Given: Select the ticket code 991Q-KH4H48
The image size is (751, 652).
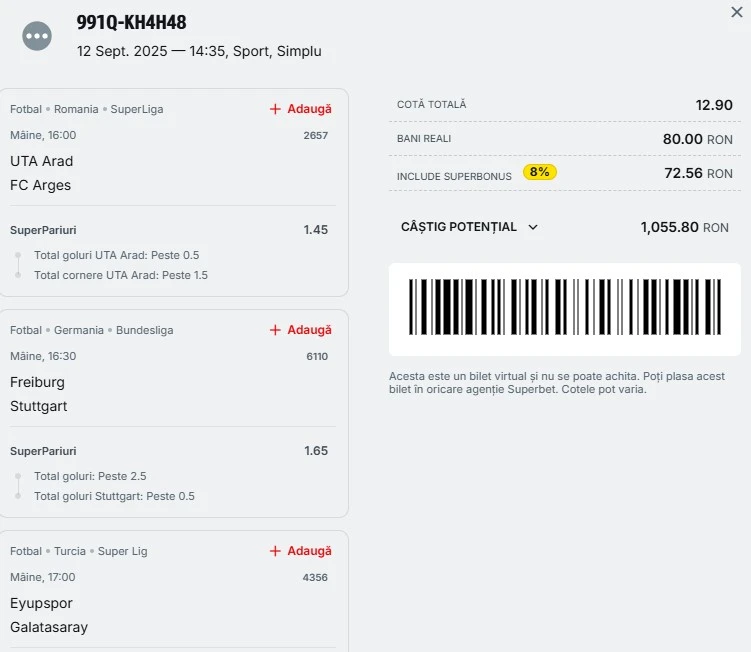Looking at the screenshot, I should (131, 22).
